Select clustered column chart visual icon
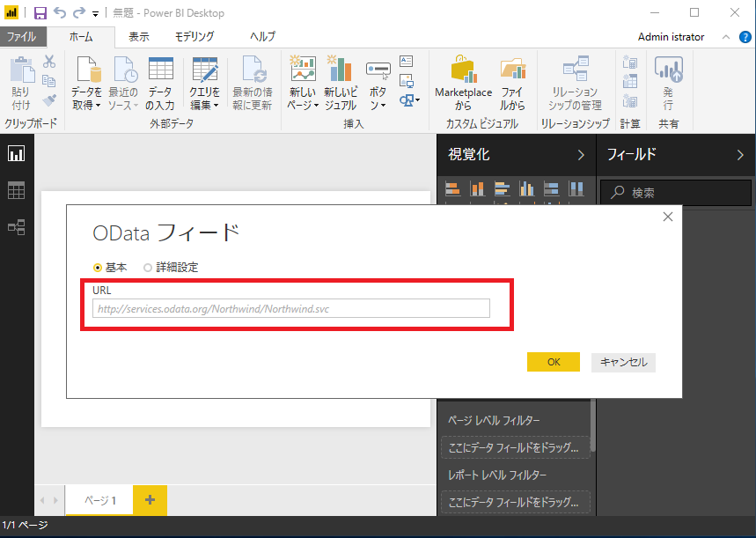756x538 pixels. click(x=526, y=188)
